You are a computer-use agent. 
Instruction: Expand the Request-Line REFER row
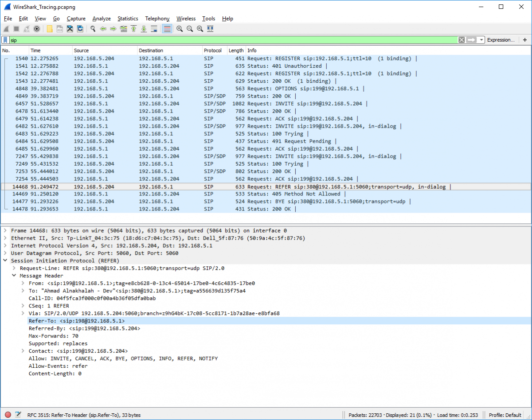[14, 268]
